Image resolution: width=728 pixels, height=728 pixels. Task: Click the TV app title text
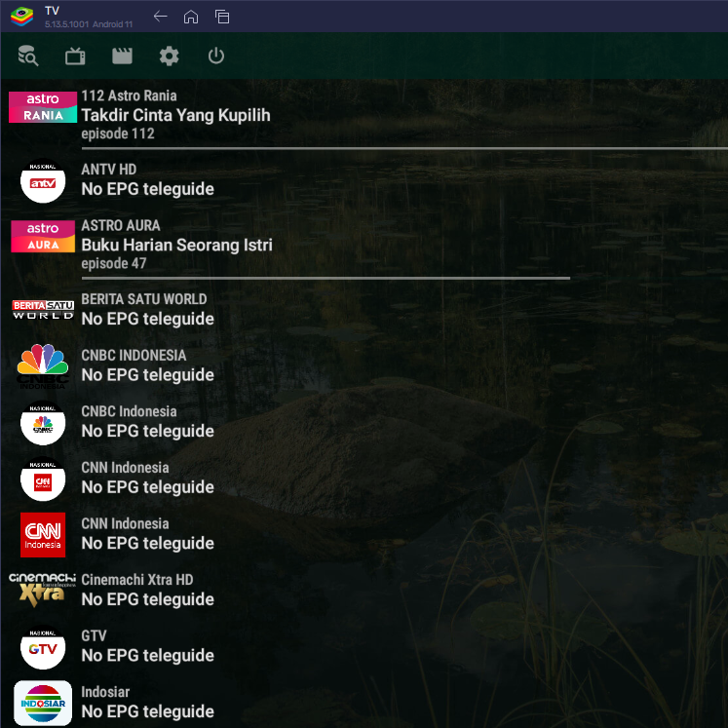coord(52,11)
